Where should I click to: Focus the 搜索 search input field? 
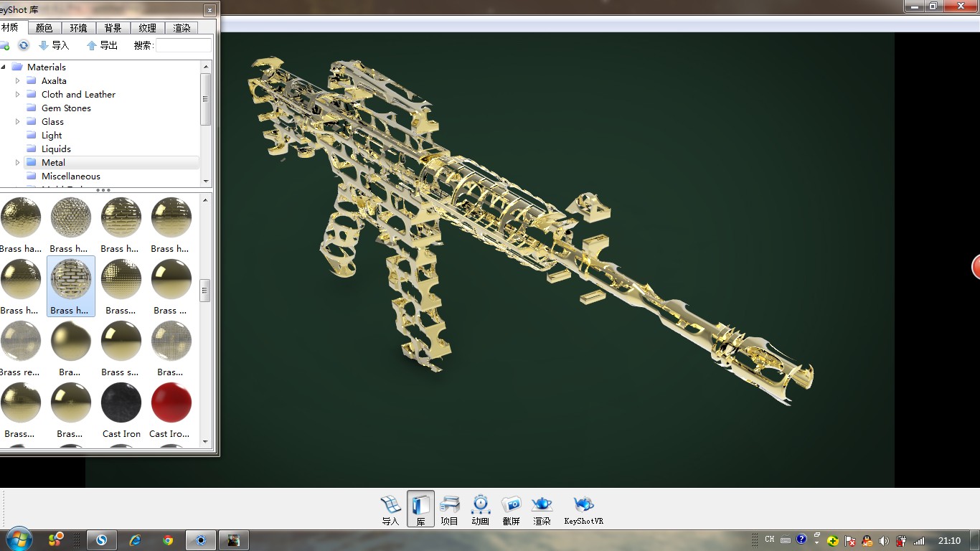click(x=184, y=45)
